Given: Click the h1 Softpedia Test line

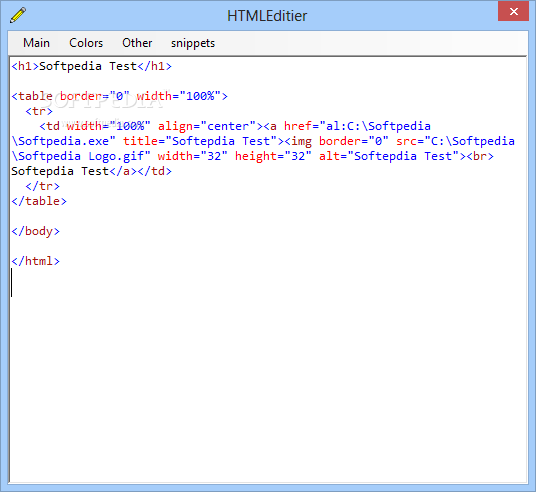Looking at the screenshot, I should [91, 66].
